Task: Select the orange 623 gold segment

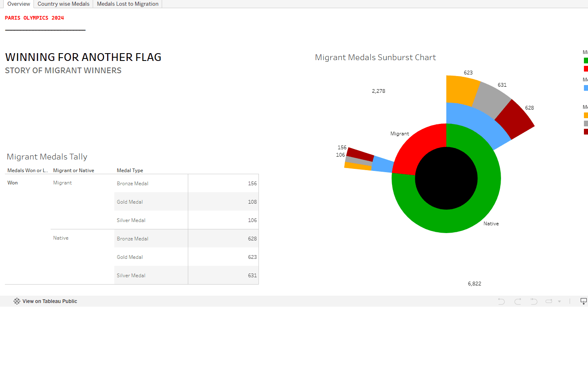Action: coord(461,90)
